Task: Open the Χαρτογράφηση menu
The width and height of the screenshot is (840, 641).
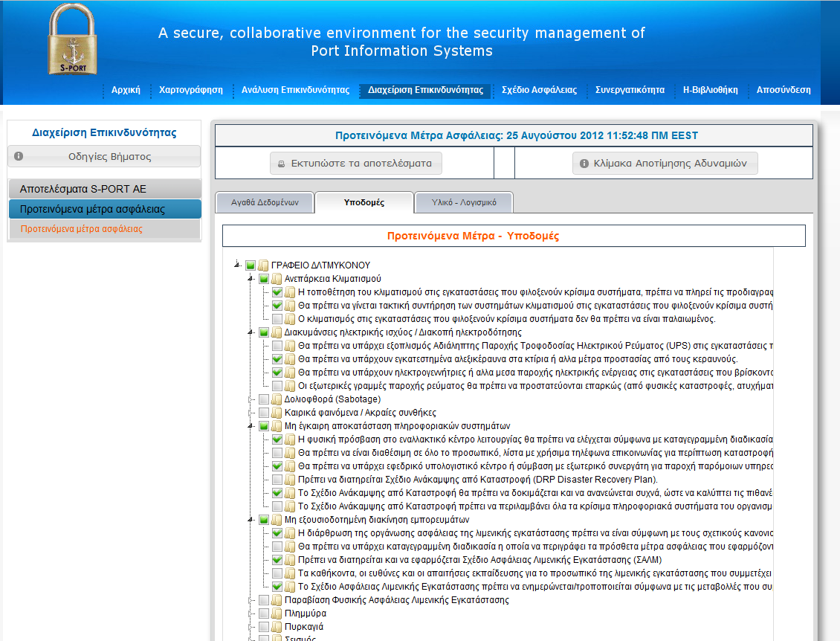Action: point(191,90)
